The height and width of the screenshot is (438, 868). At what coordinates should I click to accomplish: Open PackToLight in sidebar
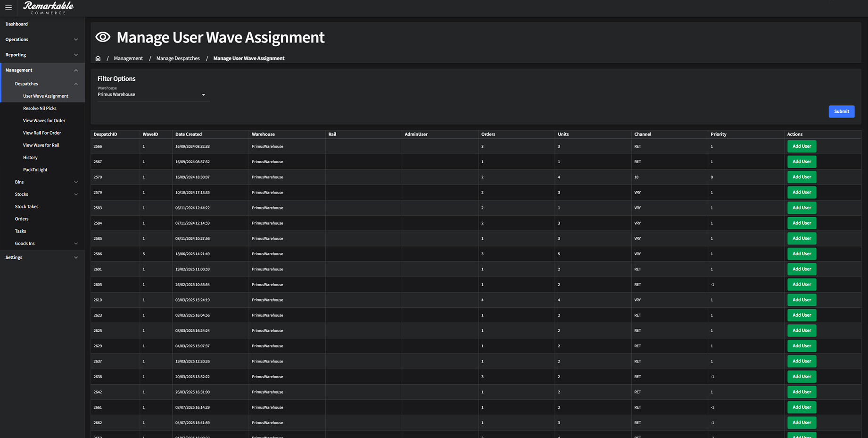[x=35, y=170]
